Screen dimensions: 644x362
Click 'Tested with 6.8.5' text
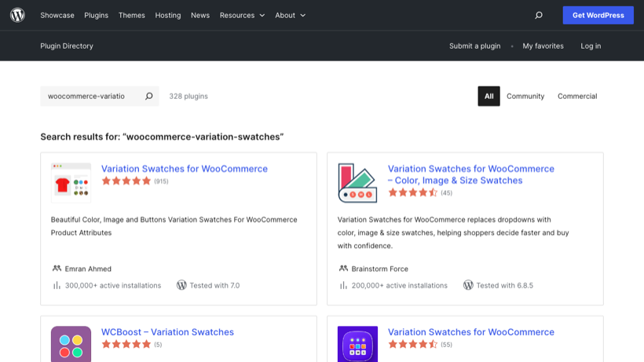[x=504, y=285]
